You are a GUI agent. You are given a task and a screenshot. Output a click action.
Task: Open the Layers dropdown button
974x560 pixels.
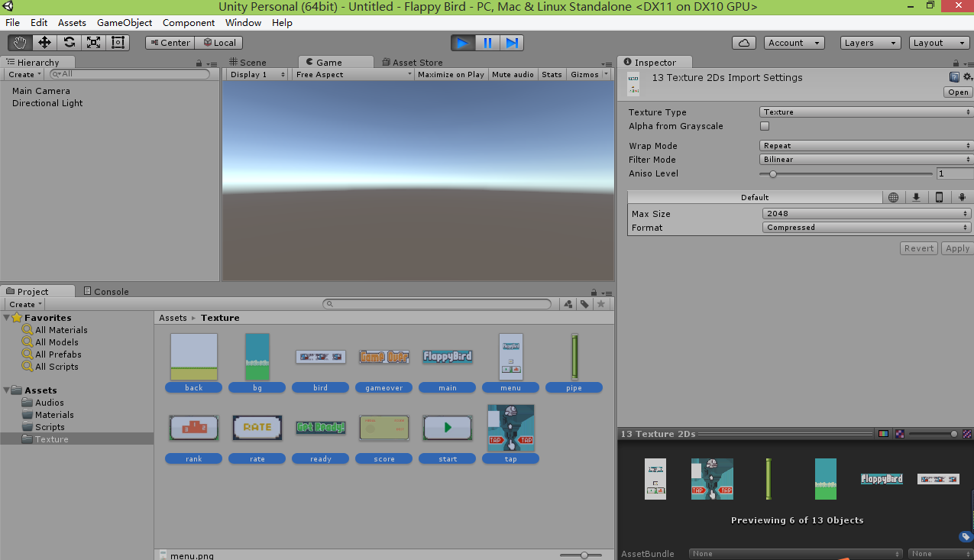[870, 43]
